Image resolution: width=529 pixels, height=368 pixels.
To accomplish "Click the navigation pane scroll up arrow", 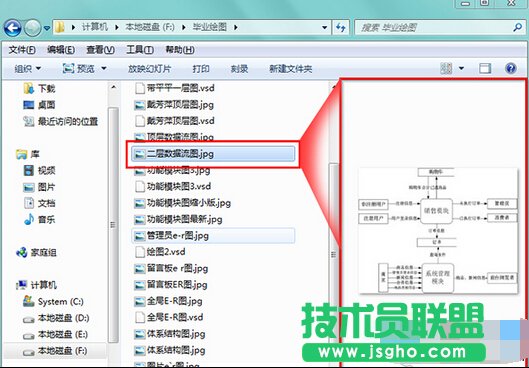I will [113, 87].
